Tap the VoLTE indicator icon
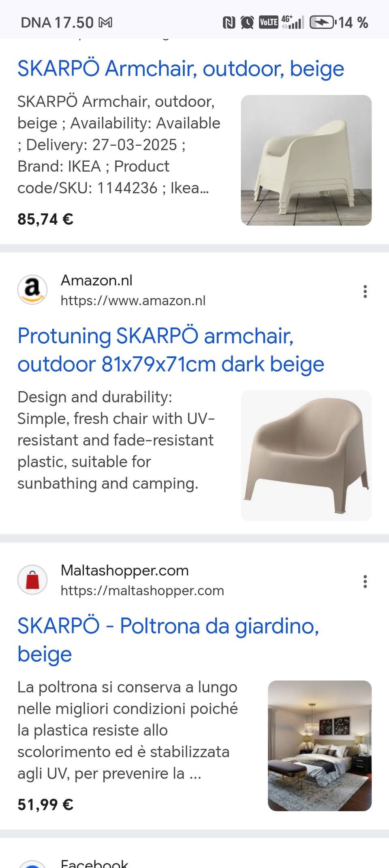The height and width of the screenshot is (868, 389). pyautogui.click(x=268, y=23)
